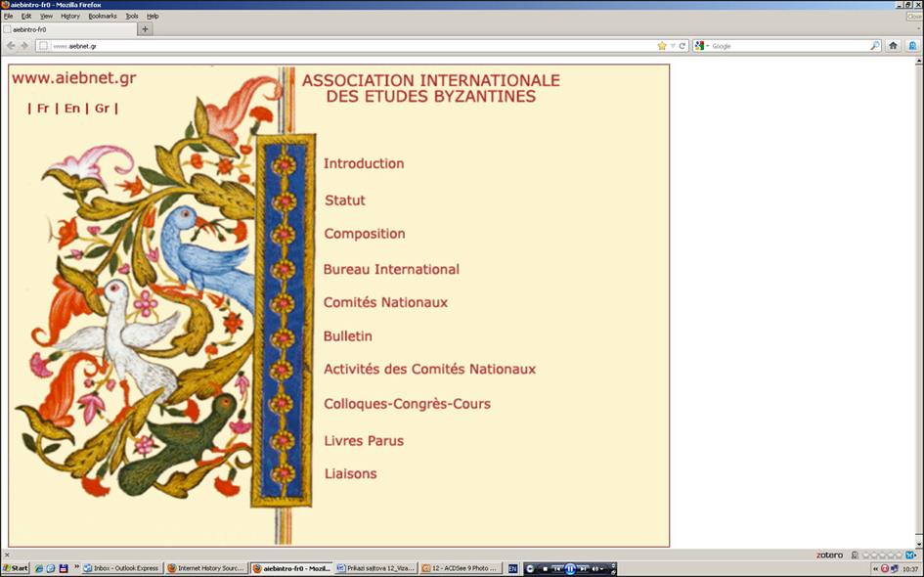Open a new tab with the plus button

click(x=146, y=29)
